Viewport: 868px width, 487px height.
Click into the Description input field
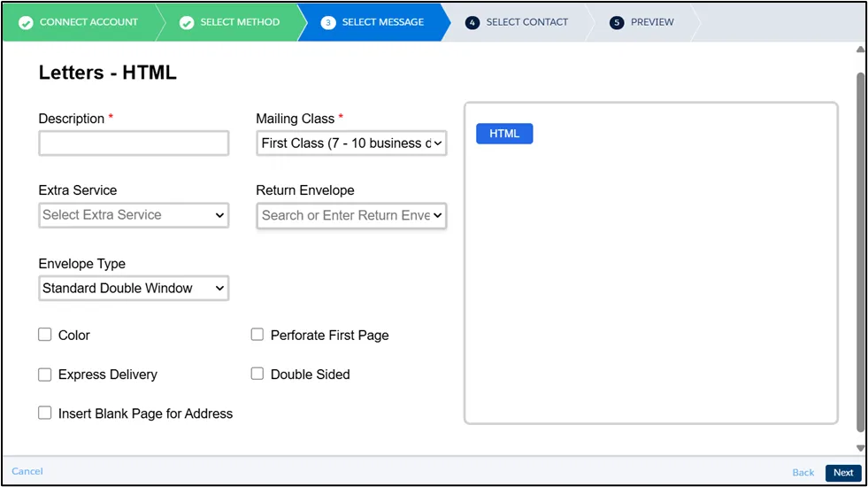pyautogui.click(x=134, y=143)
